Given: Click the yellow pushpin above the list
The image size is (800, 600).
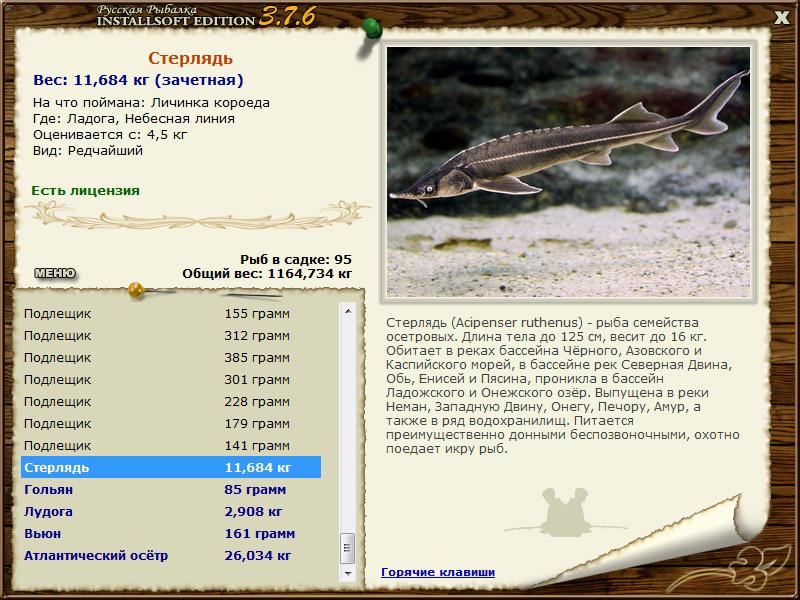Looking at the screenshot, I should 136,290.
